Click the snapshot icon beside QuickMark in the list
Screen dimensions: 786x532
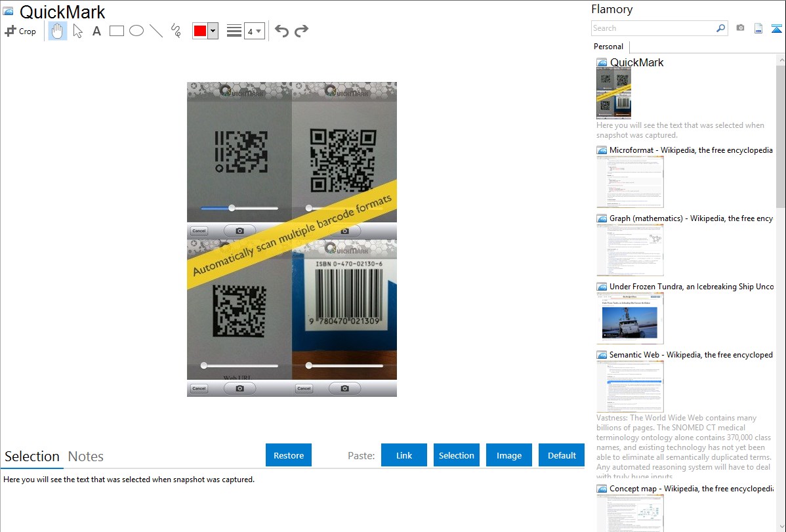point(602,63)
